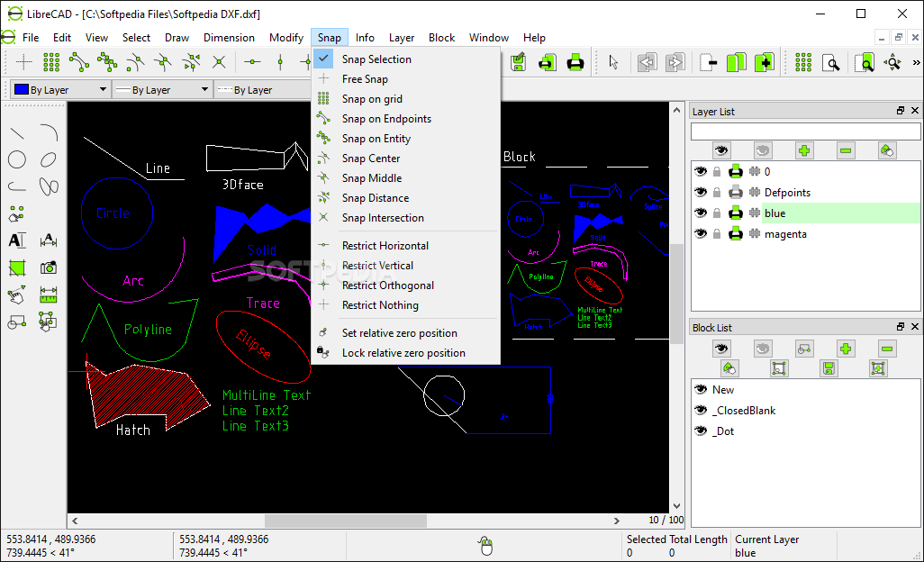The width and height of the screenshot is (924, 562).
Task: Choose Snap Intersection menu entry
Action: click(405, 217)
